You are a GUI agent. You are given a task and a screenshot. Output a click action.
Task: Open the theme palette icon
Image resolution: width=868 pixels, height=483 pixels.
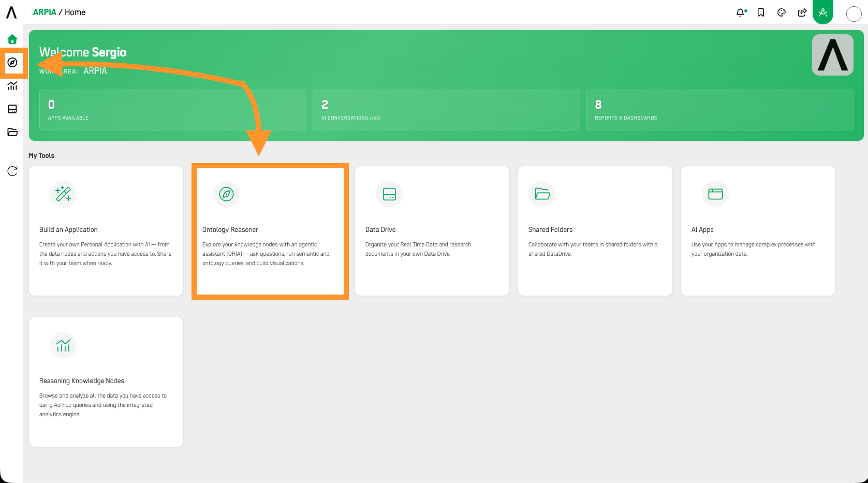click(782, 12)
